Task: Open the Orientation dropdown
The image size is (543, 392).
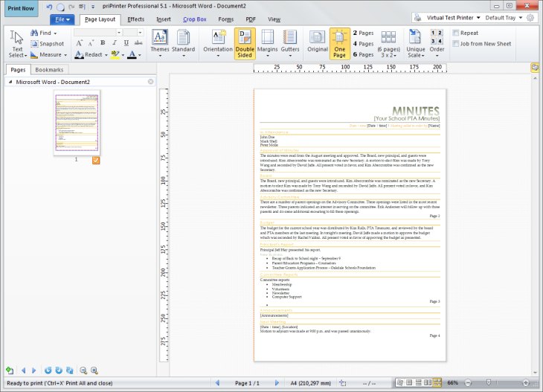Action: pos(218,44)
